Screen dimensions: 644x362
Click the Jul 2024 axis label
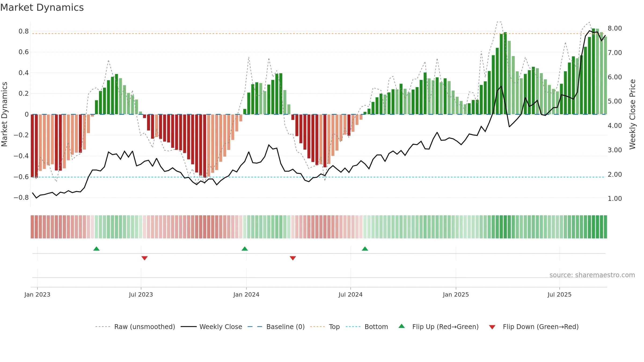tap(350, 294)
